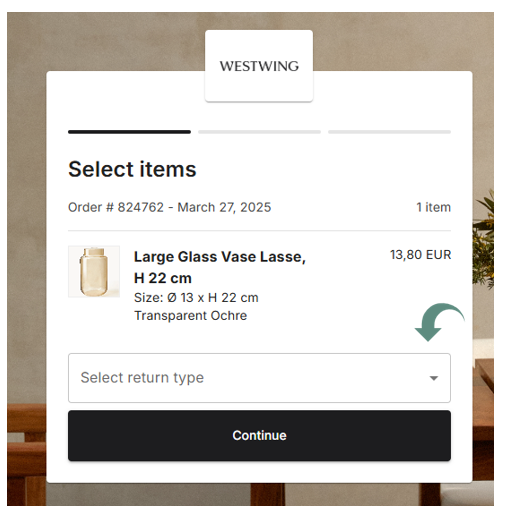This screenshot has height=523, width=507.
Task: Click the green curved arrow icon
Action: point(439,322)
